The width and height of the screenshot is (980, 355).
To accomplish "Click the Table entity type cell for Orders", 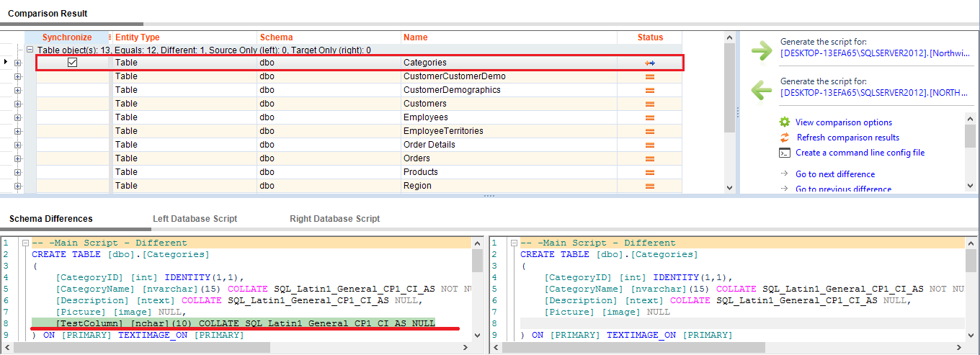I will pos(184,158).
